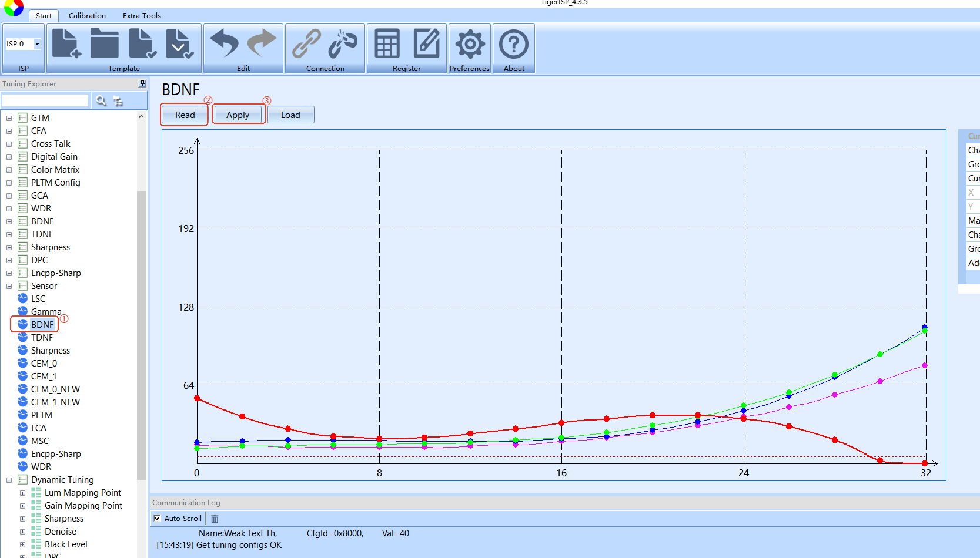980x558 pixels.
Task: Toggle the Auto Scroll checkbox
Action: click(157, 518)
